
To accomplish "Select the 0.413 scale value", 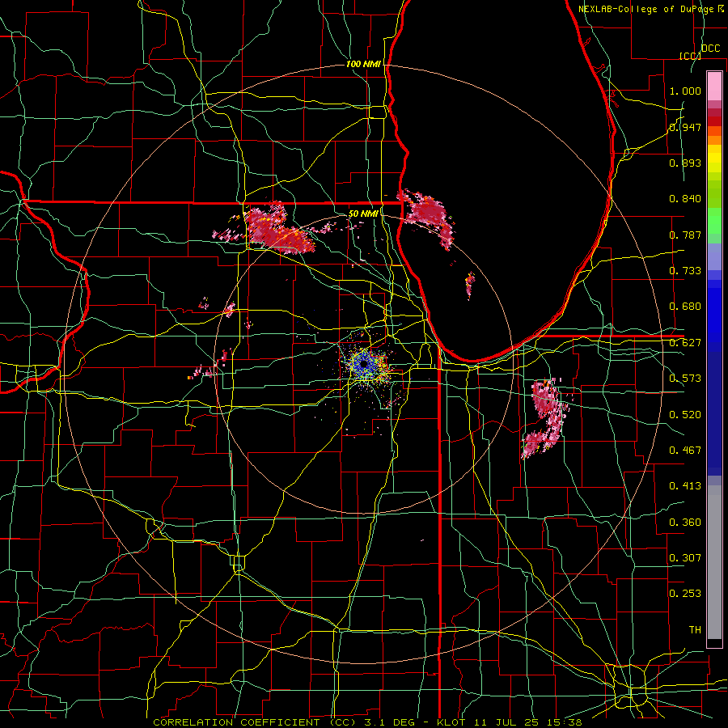I will click(685, 486).
